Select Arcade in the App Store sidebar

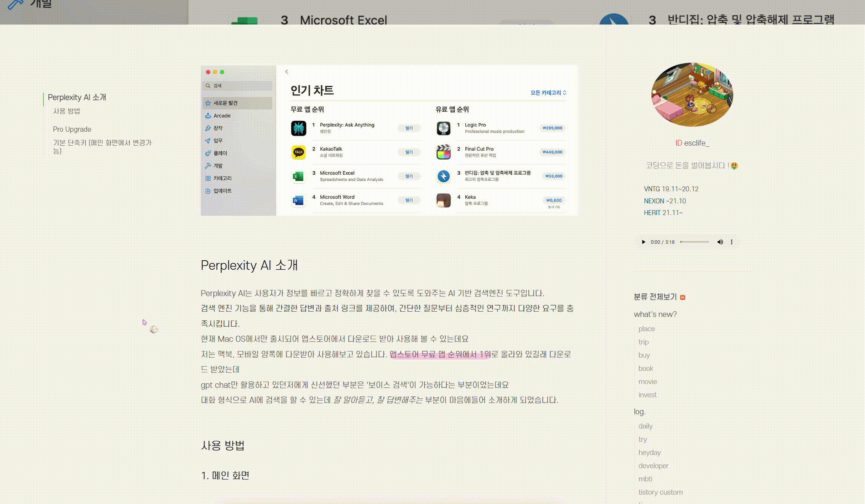coord(238,116)
